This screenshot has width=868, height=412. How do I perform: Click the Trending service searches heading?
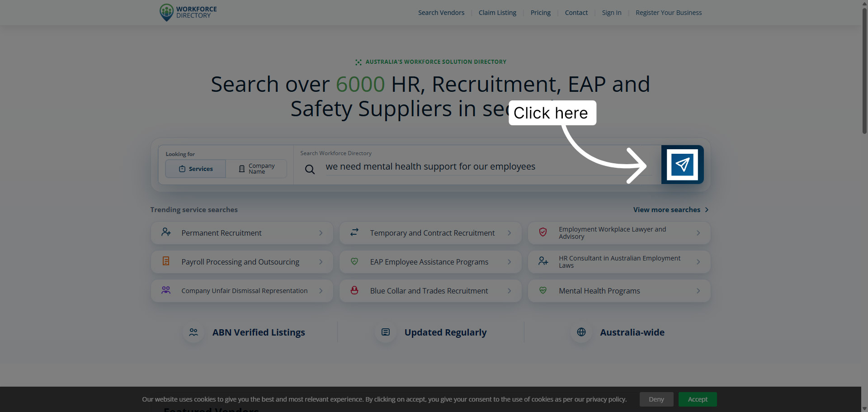click(x=194, y=210)
